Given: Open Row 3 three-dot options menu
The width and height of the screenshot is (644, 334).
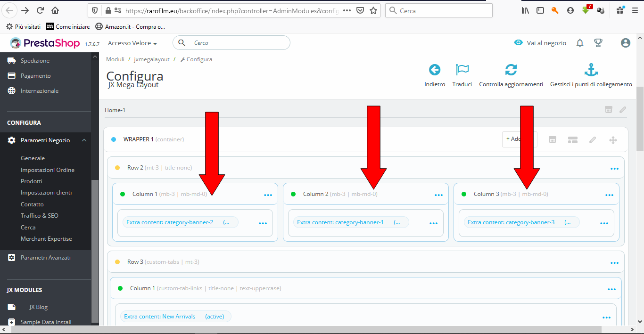Looking at the screenshot, I should pyautogui.click(x=614, y=262).
